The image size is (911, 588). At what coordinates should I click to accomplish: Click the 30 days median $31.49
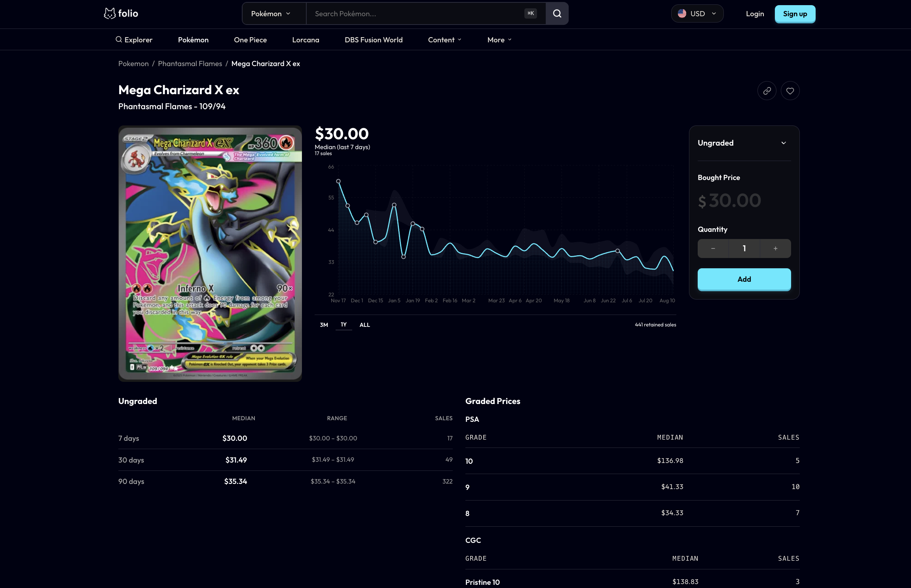point(236,460)
